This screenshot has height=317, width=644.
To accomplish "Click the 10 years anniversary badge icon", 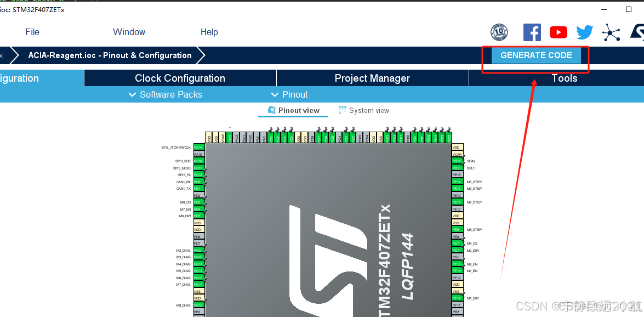I will pos(499,32).
